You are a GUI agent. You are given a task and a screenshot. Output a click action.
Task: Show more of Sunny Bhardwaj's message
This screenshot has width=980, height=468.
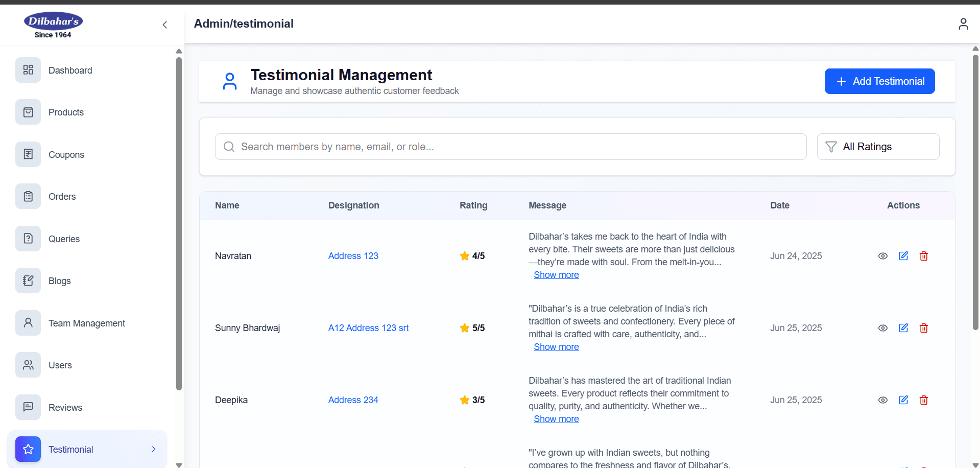tap(556, 347)
